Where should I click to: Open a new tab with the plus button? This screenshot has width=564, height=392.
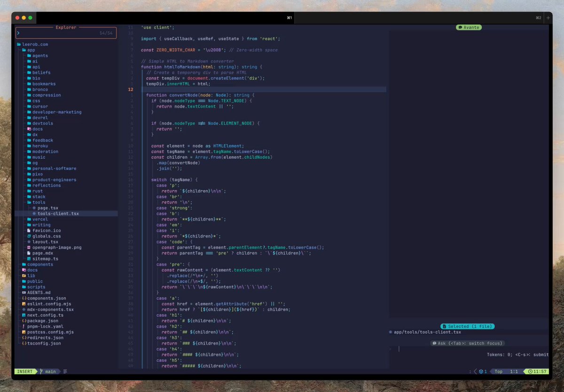point(548,18)
